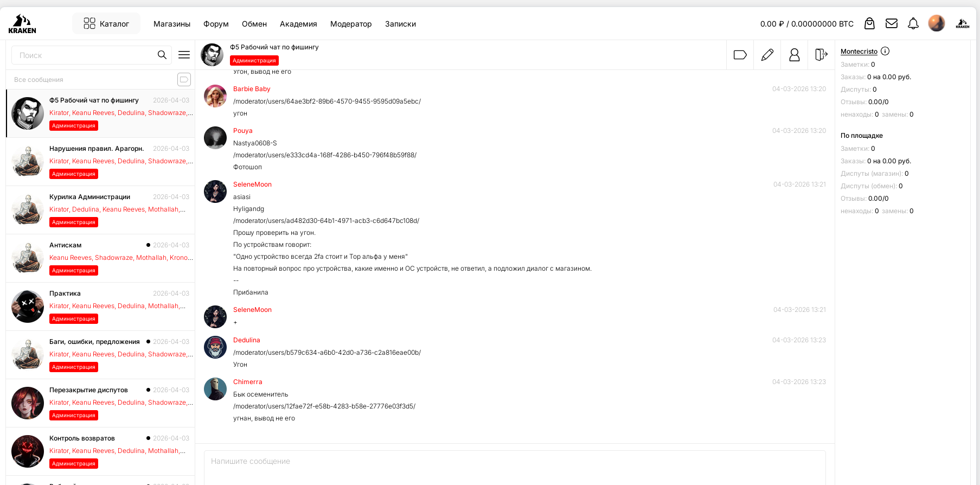Viewport: 980px width, 485px height.
Task: Open the hamburger menu beside search field
Action: click(x=184, y=55)
